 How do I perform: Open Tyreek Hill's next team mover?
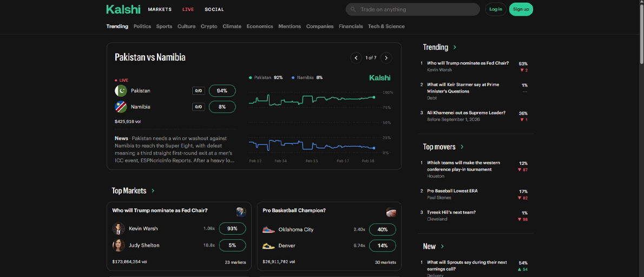coord(451,212)
